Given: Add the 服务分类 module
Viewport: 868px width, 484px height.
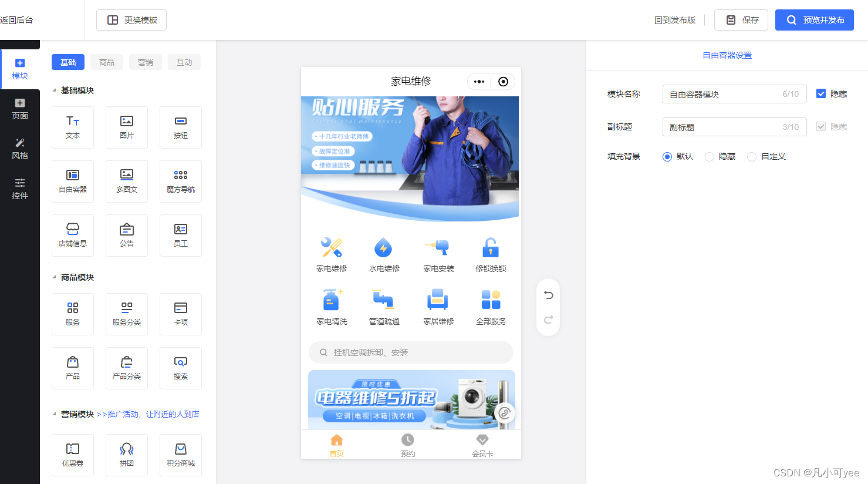Looking at the screenshot, I should point(127,314).
